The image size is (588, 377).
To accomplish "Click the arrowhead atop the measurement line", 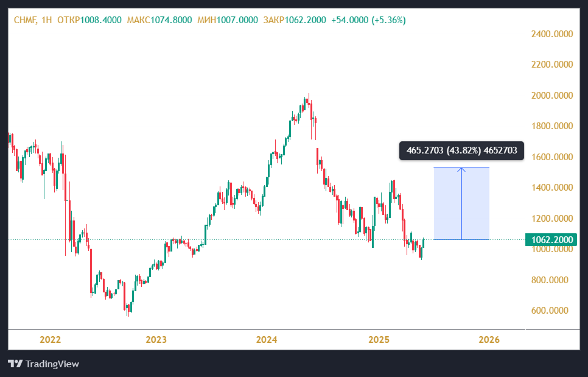I will [x=461, y=170].
